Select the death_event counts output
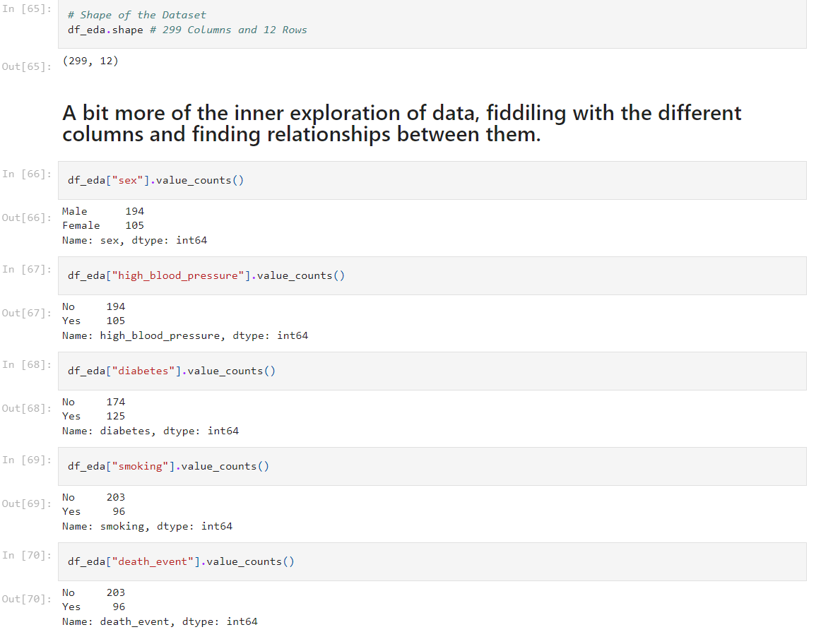821x644 pixels. 160,607
